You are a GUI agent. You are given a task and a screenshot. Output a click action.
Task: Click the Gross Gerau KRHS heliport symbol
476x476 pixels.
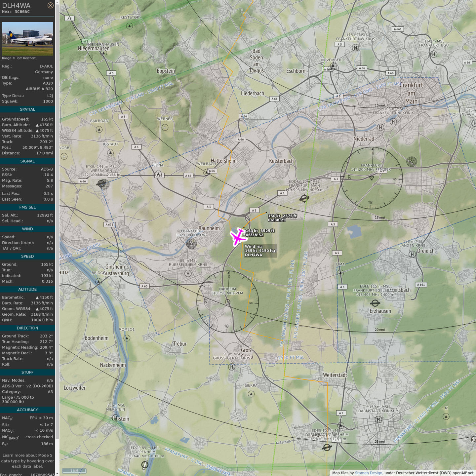(232, 367)
